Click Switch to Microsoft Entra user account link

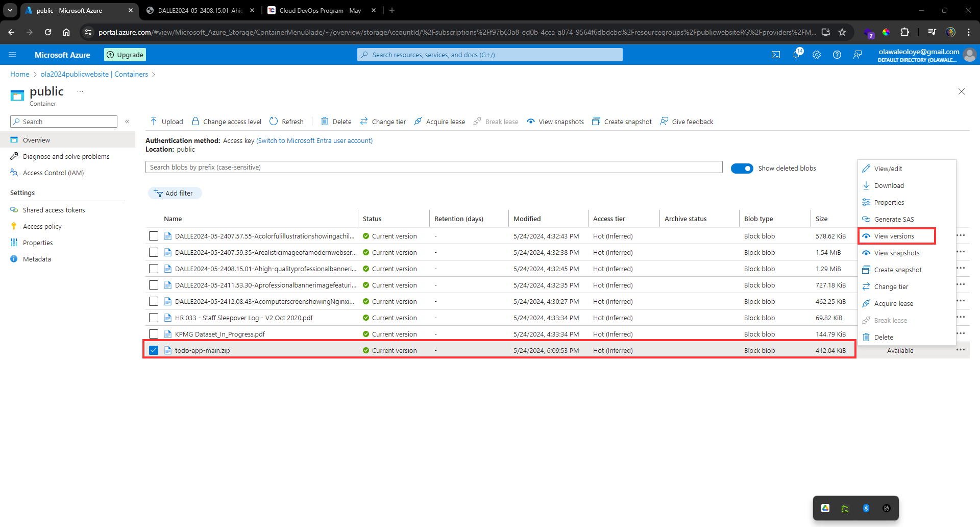pos(314,141)
